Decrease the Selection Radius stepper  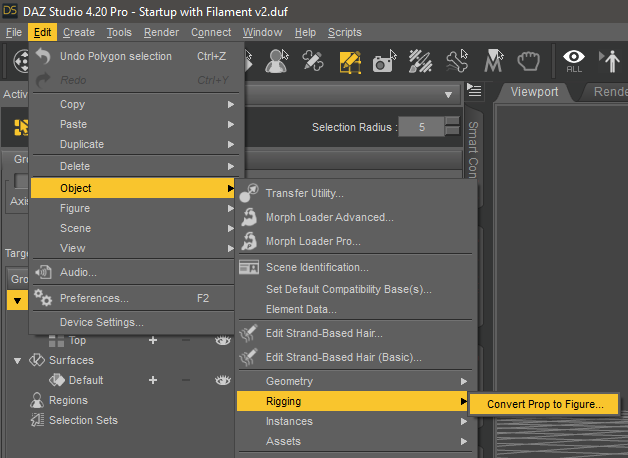point(453,131)
